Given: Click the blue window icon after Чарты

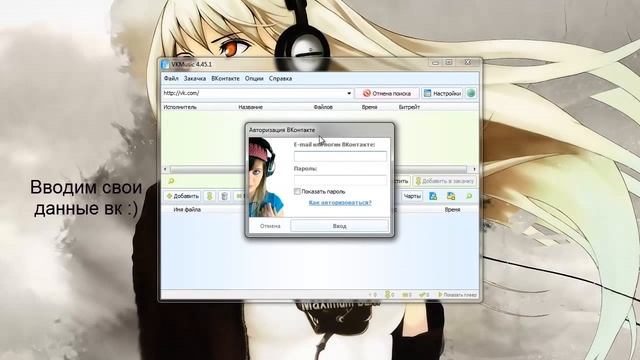Looking at the screenshot, I should pos(433,196).
